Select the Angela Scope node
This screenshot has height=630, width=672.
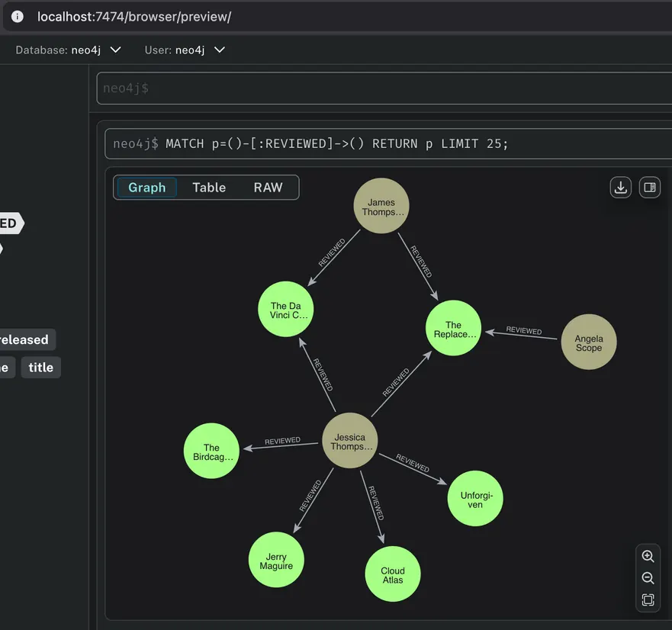tap(589, 342)
